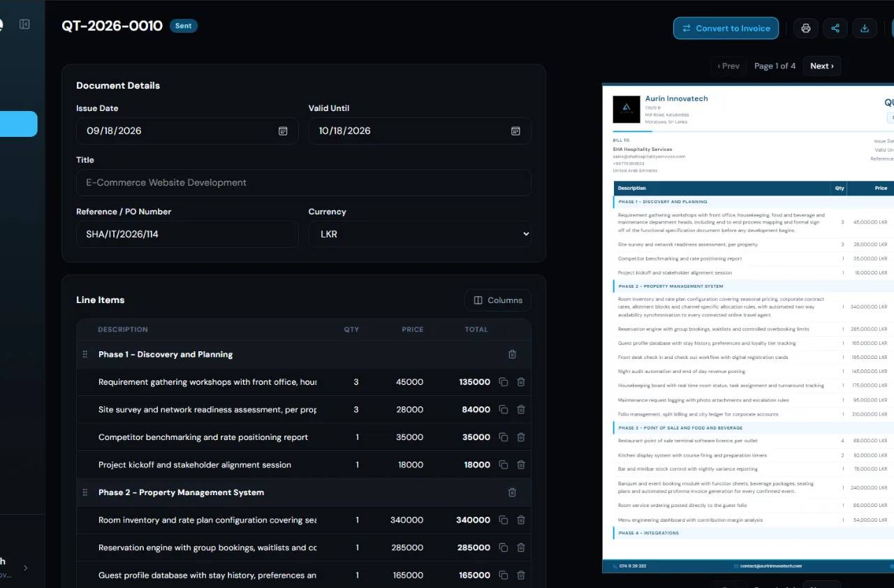Click Phase 2 - Property Management System title
894x588 pixels.
pos(181,492)
